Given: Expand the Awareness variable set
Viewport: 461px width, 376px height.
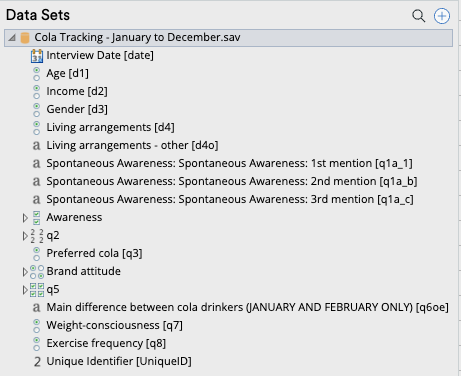Looking at the screenshot, I should click(x=25, y=218).
